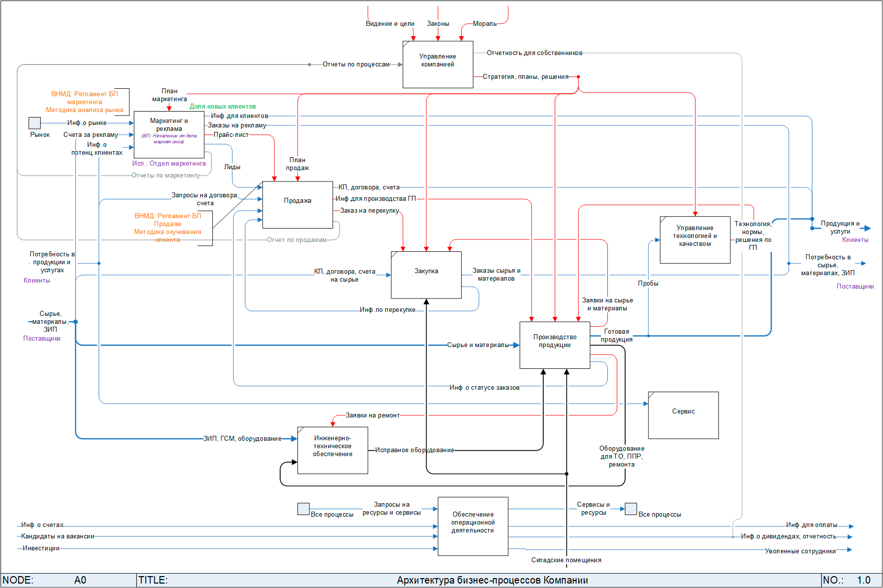The width and height of the screenshot is (883, 588).
Task: Click the Заявки на ремонт arrow label
Action: point(372,415)
